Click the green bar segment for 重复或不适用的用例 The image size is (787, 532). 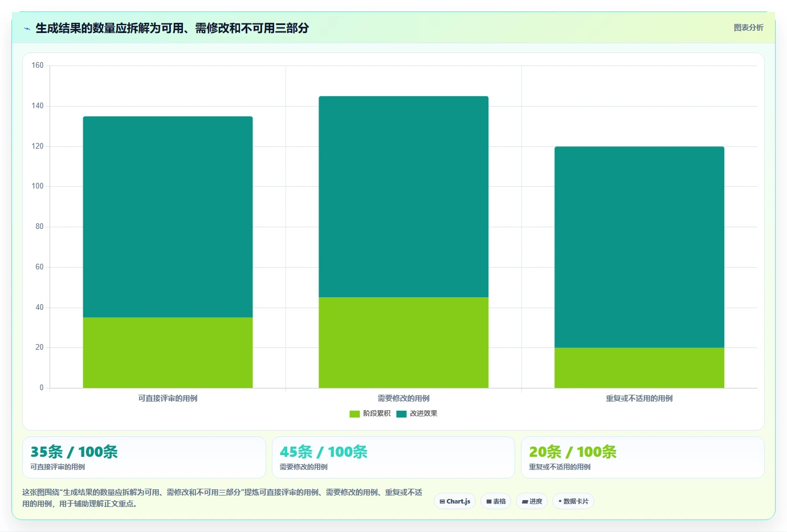tap(639, 368)
